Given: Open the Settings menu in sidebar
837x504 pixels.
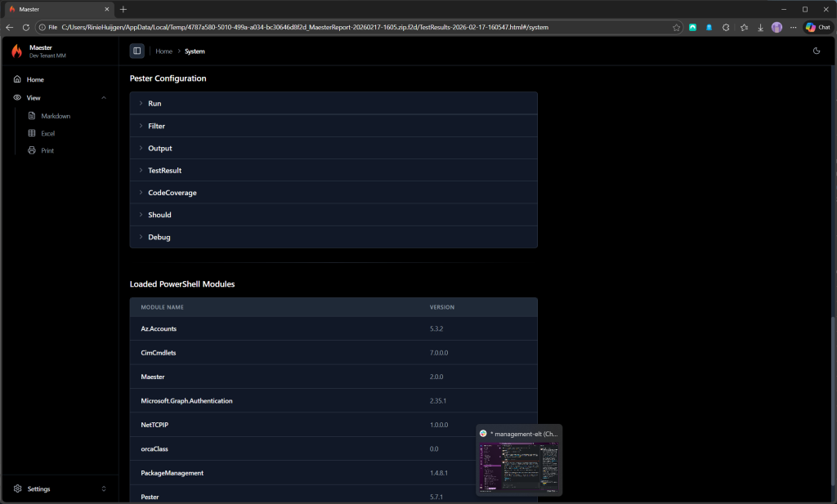Looking at the screenshot, I should pyautogui.click(x=60, y=488).
